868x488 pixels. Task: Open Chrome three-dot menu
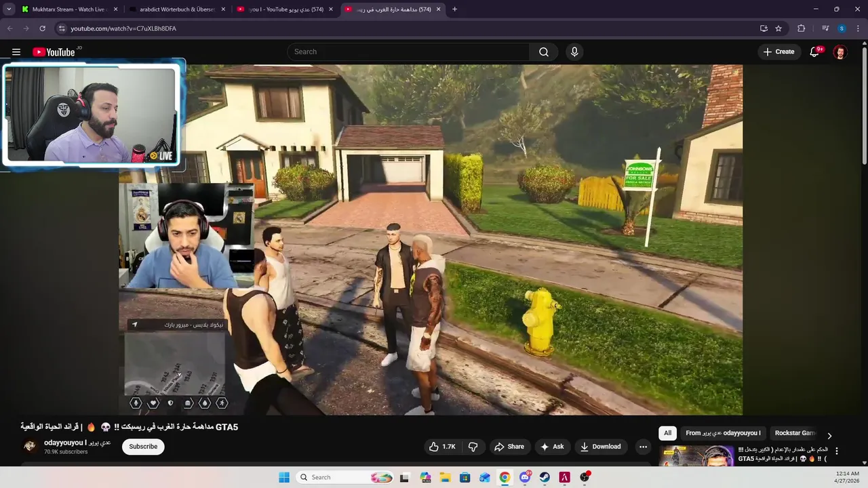pyautogui.click(x=859, y=28)
